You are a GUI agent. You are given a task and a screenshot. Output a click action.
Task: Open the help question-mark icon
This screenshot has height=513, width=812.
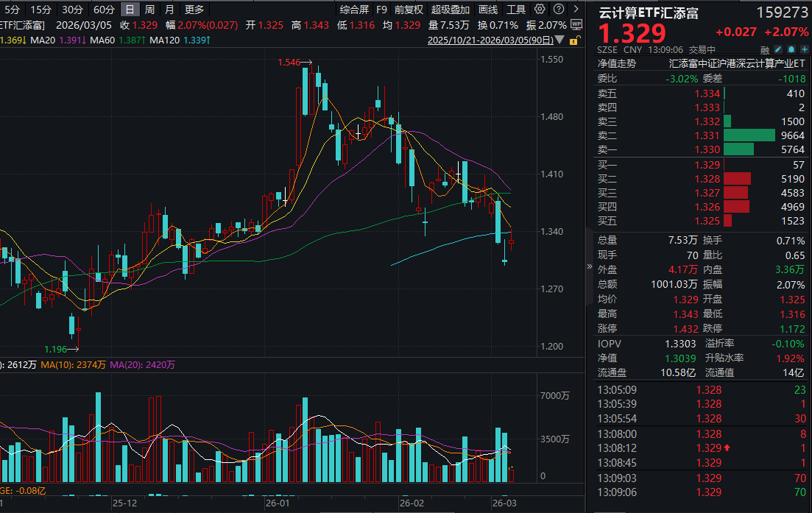(558, 9)
